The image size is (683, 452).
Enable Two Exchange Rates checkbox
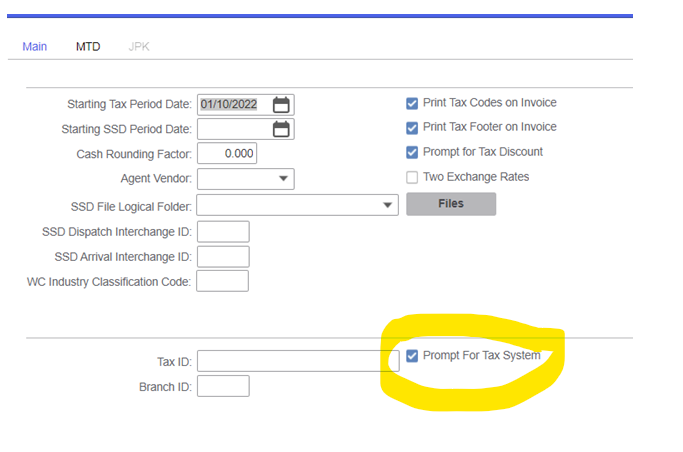[x=412, y=178]
